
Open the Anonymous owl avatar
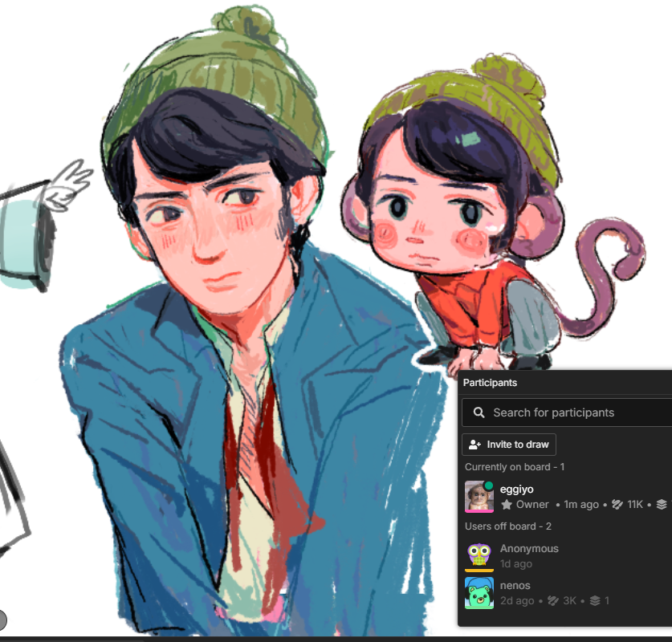coord(479,556)
